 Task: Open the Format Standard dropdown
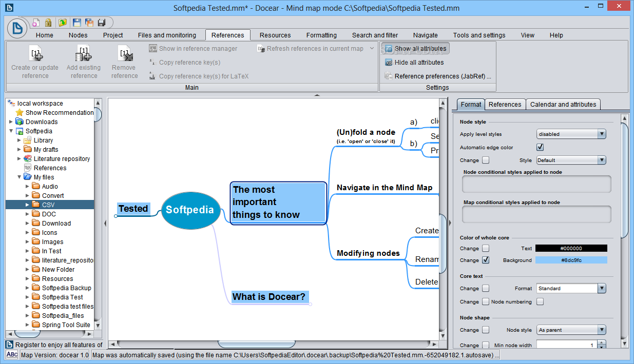[571, 289]
